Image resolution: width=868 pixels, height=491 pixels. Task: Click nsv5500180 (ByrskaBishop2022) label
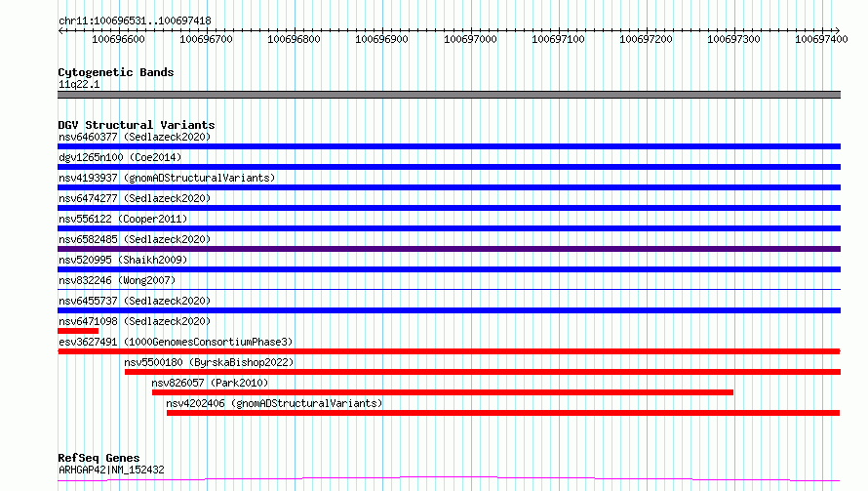tap(209, 362)
